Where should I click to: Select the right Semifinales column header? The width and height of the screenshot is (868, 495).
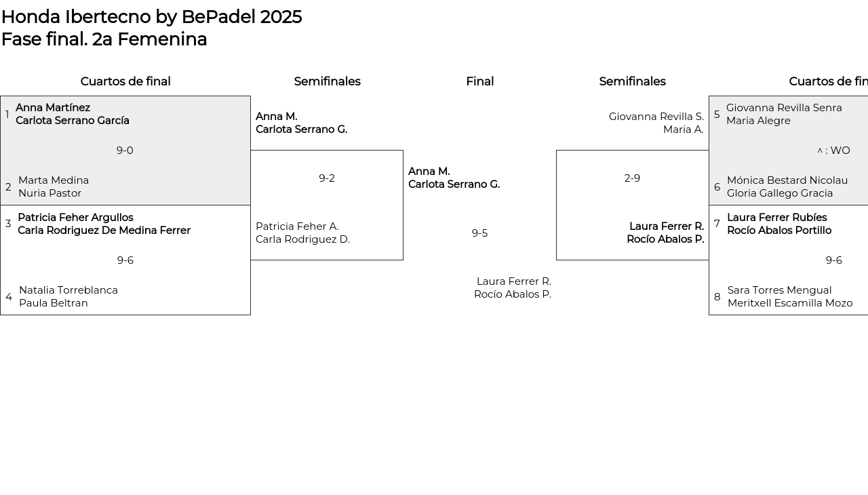(632, 81)
